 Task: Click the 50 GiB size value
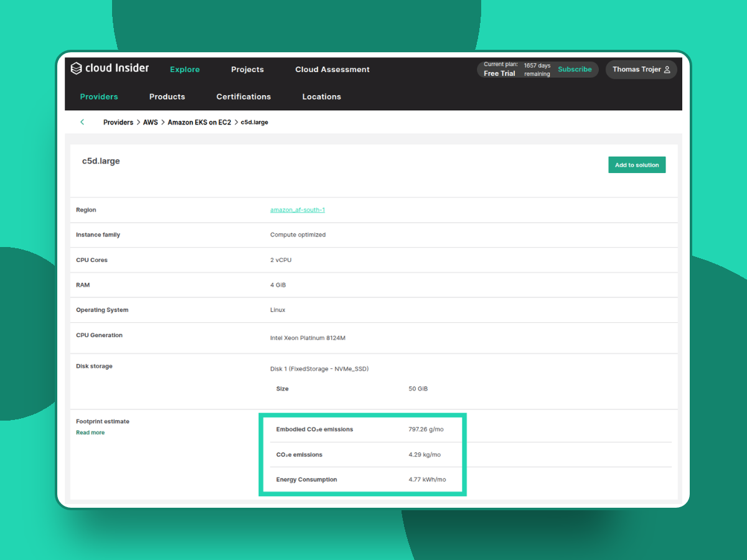[418, 389]
